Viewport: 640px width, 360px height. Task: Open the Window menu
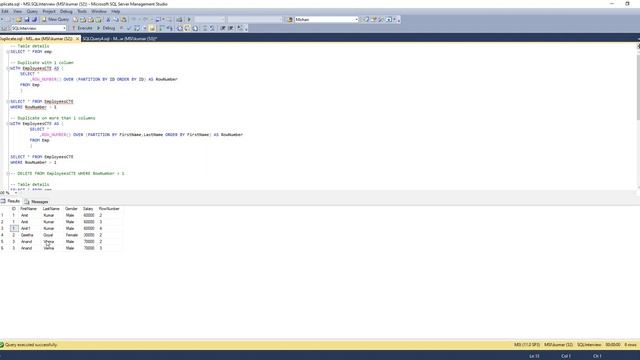[99, 11]
